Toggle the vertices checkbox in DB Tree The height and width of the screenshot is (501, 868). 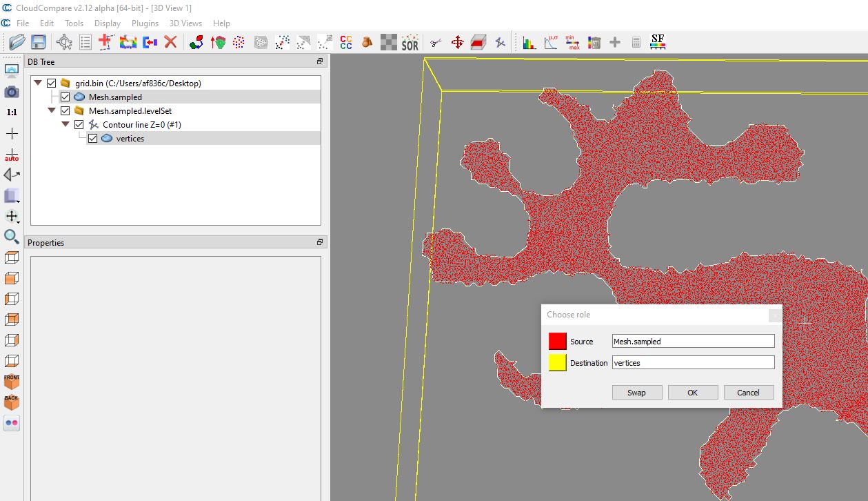coord(92,139)
